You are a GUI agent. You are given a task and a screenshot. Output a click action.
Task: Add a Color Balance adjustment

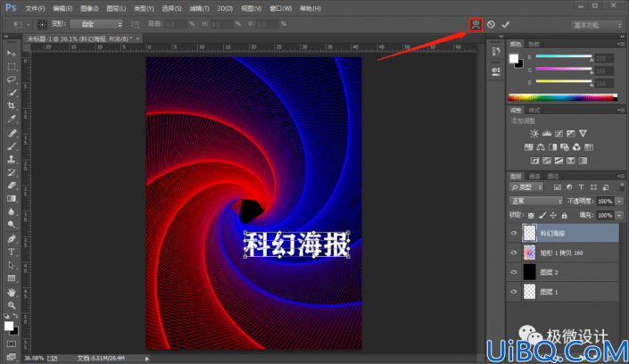point(541,147)
